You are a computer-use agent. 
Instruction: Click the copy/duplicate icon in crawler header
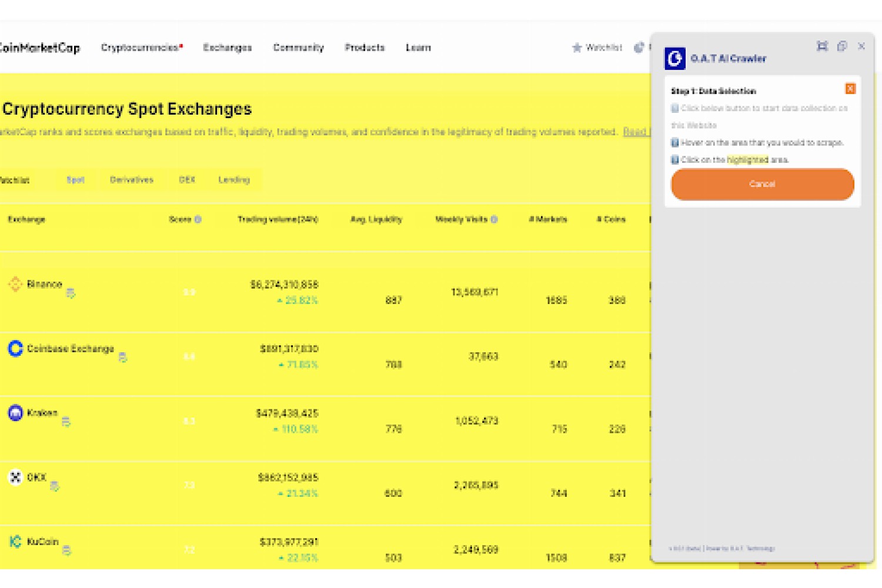(x=842, y=46)
